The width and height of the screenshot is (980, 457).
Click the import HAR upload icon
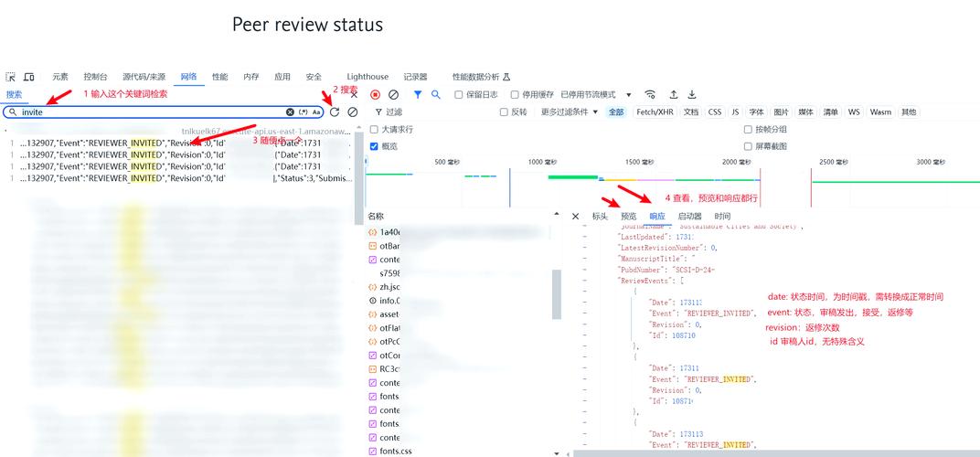(x=674, y=95)
